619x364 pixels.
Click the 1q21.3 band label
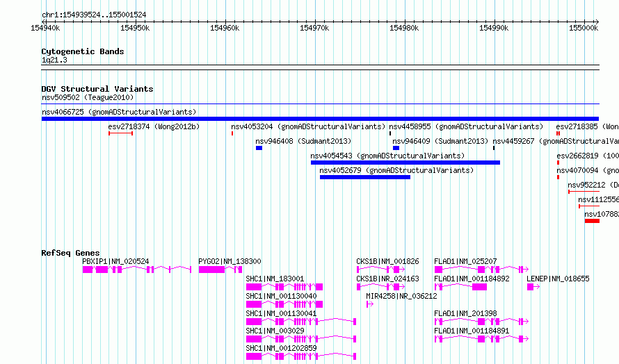tap(54, 60)
